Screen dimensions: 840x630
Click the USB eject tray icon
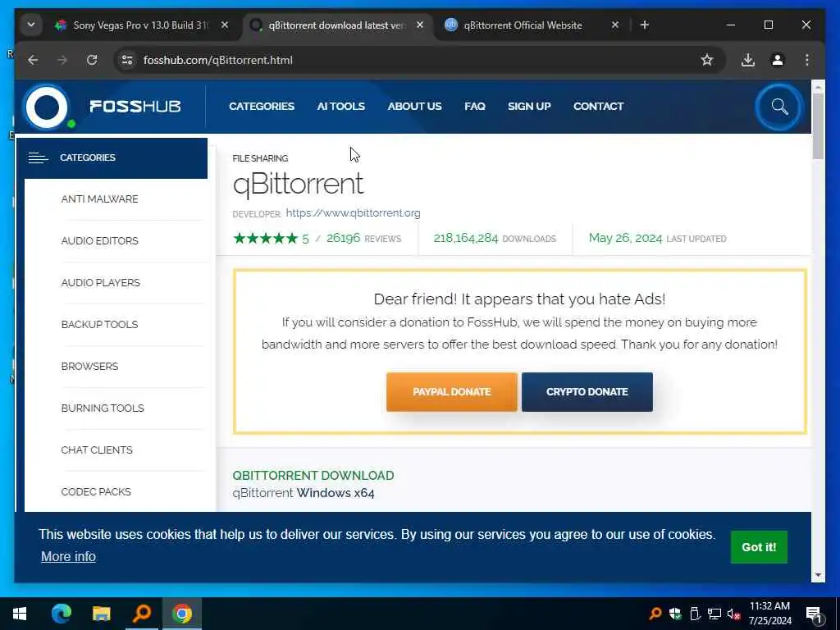click(x=695, y=614)
